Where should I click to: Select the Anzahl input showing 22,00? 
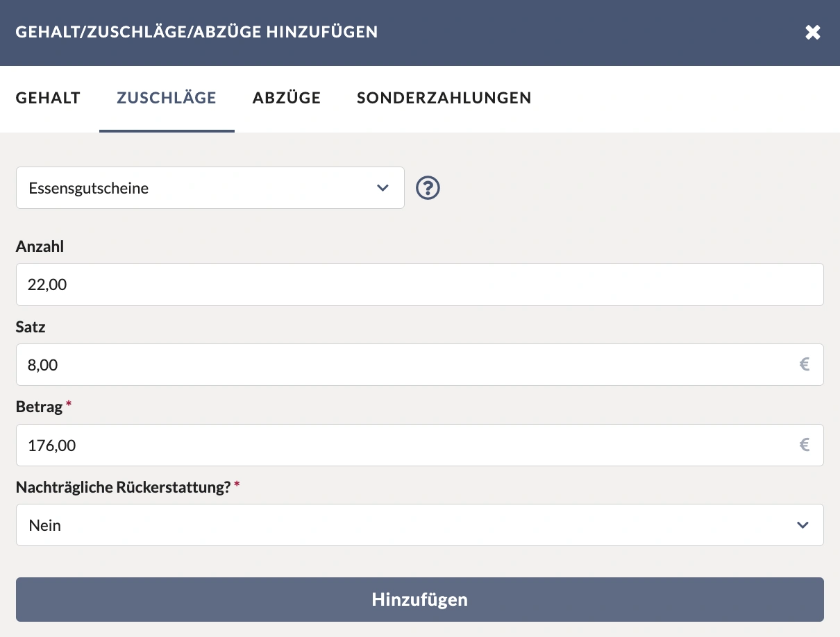tap(419, 284)
